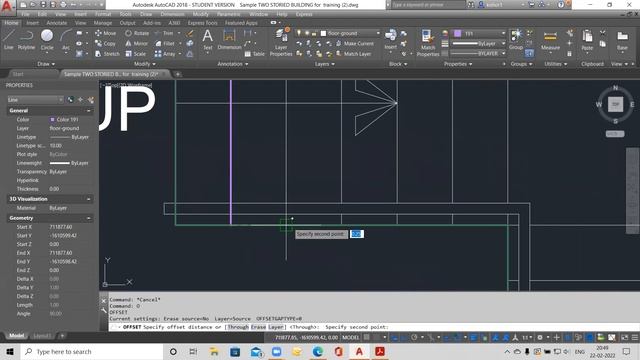Collapse the General section
The height and width of the screenshot is (360, 640).
pyautogui.click(x=89, y=111)
